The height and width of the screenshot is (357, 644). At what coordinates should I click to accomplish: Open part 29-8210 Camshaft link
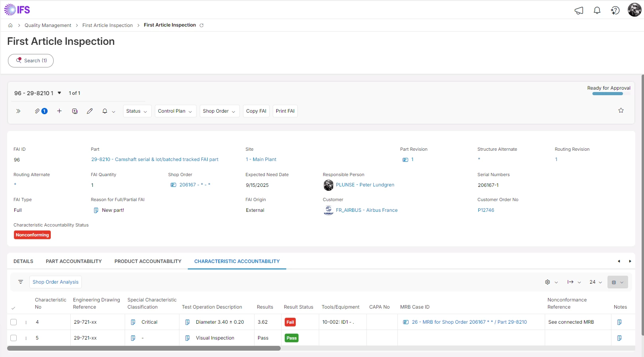pos(155,159)
